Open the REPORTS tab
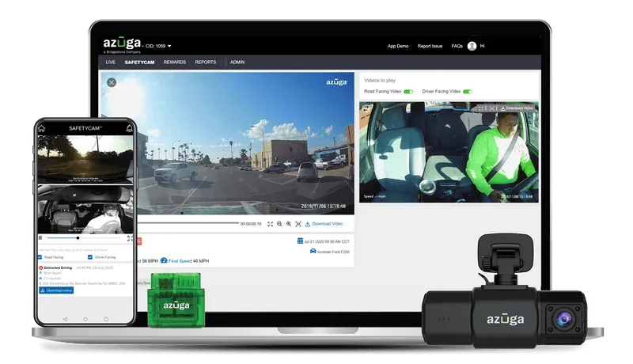Viewport: 633px width, 364px height. coord(206,62)
